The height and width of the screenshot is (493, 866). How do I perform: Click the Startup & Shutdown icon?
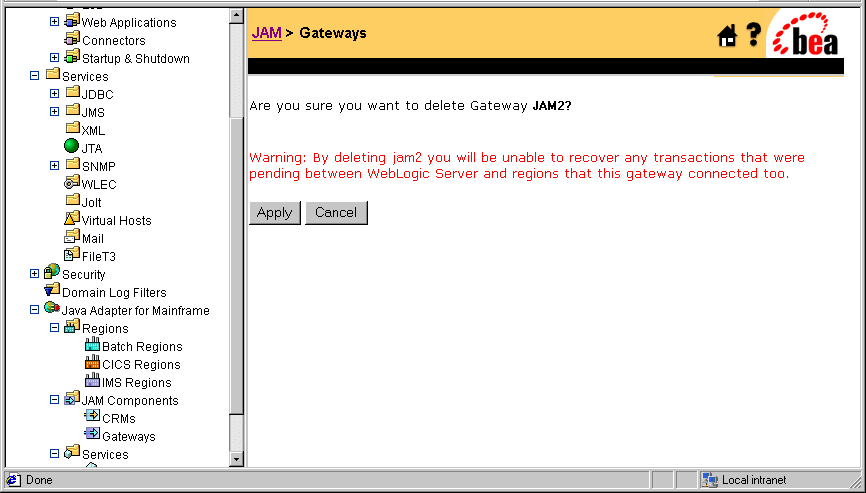coord(72,56)
